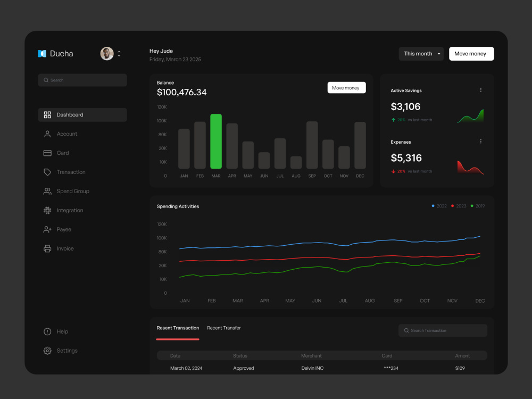Click the sidebar Search field
The image size is (532, 399).
(x=82, y=80)
